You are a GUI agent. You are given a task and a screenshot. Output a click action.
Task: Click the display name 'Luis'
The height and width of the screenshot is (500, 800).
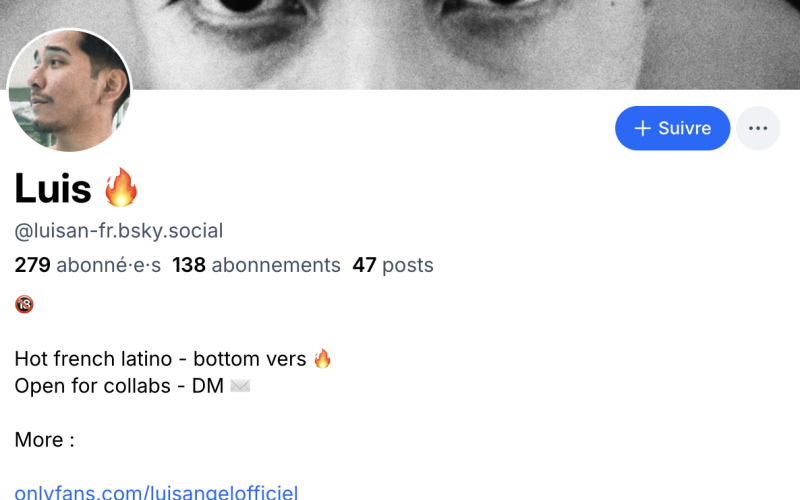point(53,187)
